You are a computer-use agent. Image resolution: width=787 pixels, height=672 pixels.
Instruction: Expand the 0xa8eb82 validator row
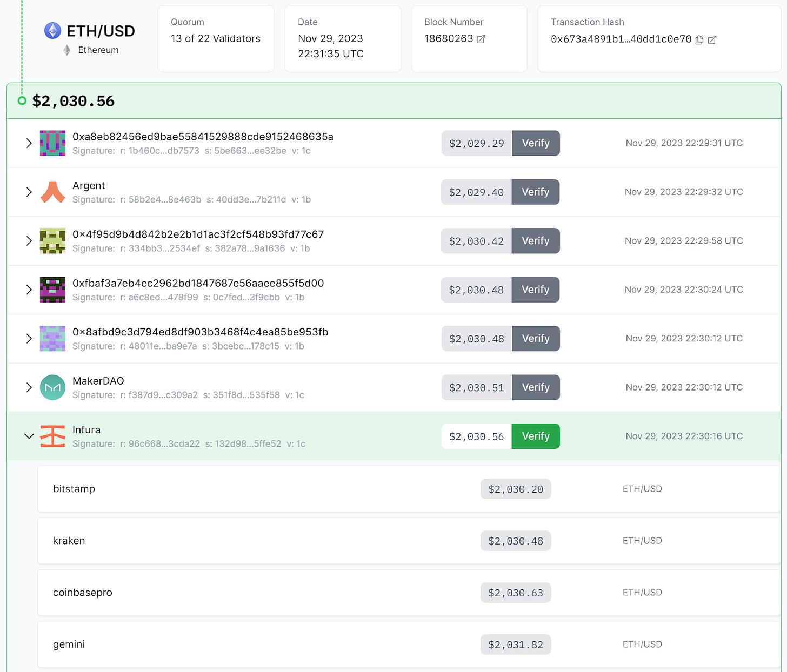(x=29, y=143)
